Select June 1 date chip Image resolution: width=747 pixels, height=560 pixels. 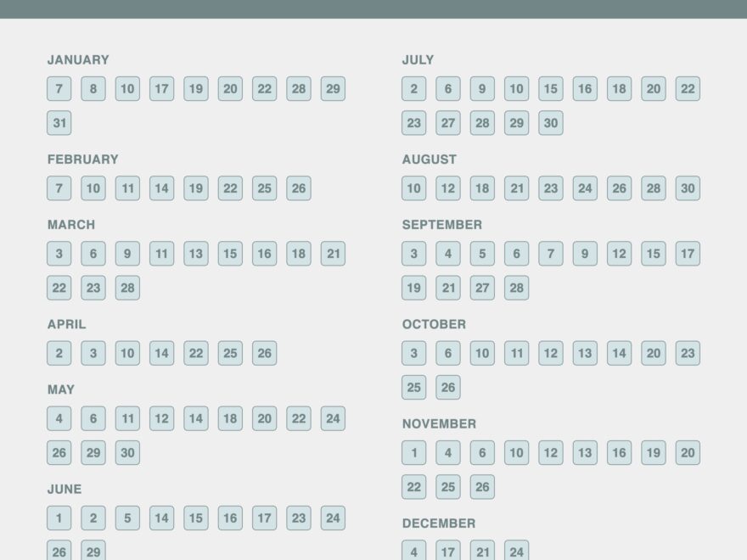59,518
